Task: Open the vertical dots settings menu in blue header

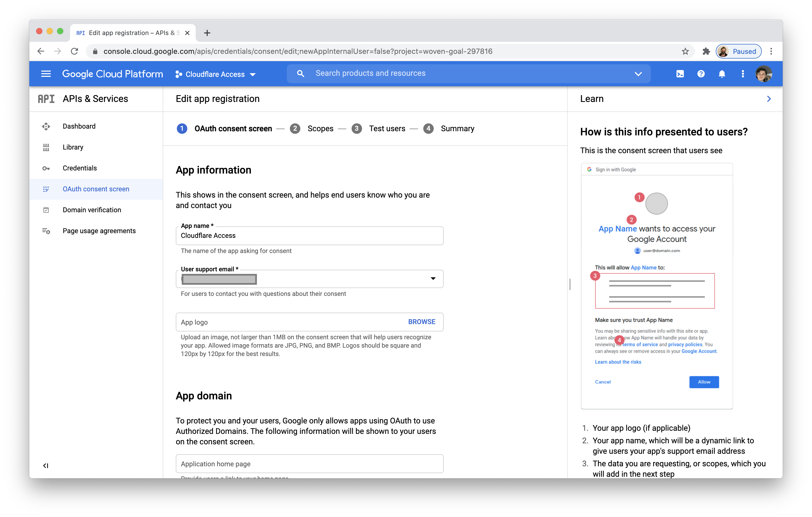Action: 742,74
